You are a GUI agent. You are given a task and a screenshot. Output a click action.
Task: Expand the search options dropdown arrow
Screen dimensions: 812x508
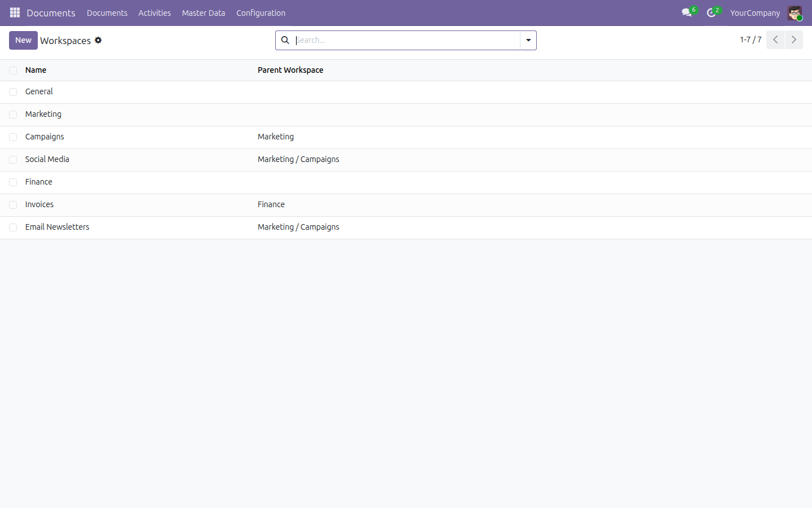(x=528, y=40)
